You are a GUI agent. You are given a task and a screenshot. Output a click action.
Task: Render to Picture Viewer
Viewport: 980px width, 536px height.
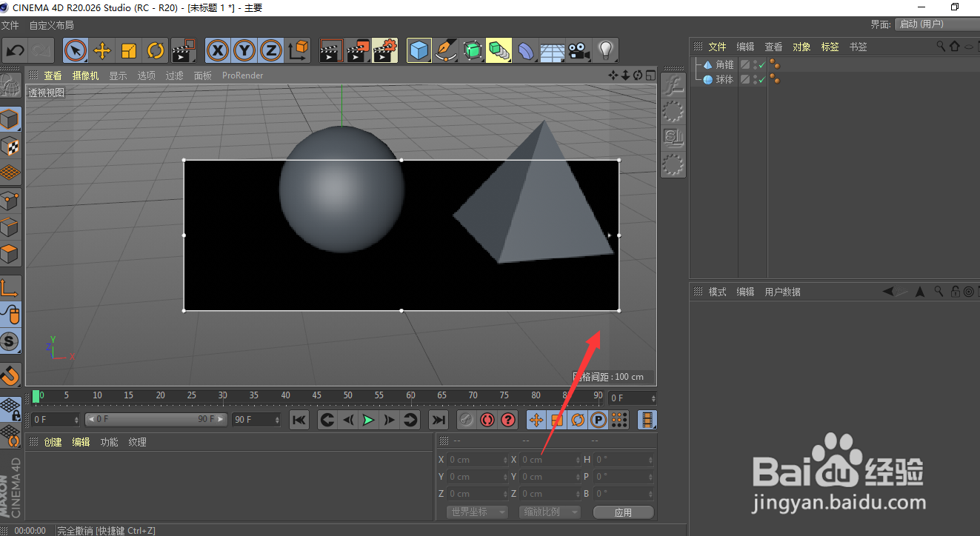pyautogui.click(x=359, y=50)
